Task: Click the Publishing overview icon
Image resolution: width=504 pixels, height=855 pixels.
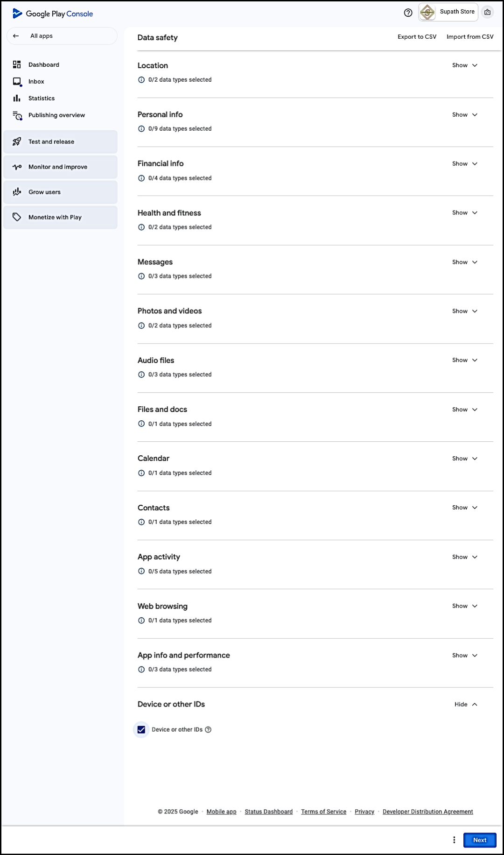Action: (17, 115)
